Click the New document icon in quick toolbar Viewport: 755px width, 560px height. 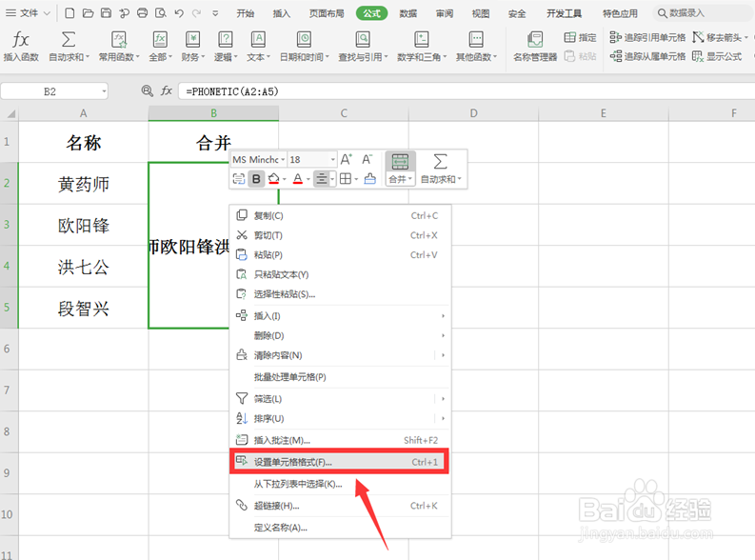click(70, 13)
